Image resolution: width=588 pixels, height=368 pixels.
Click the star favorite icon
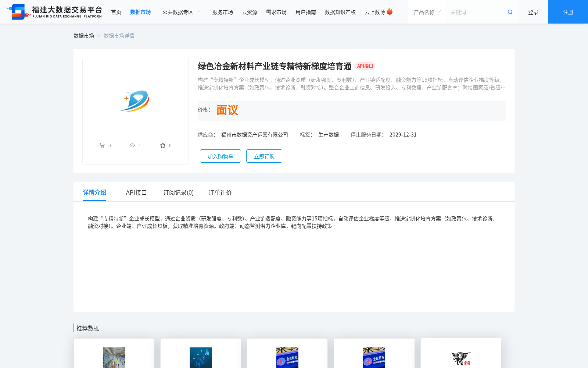pos(163,145)
